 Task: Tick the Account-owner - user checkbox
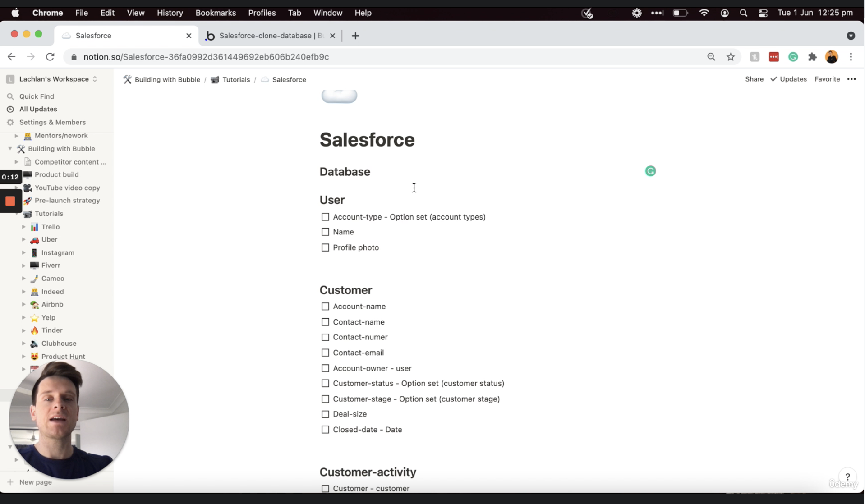[325, 368]
